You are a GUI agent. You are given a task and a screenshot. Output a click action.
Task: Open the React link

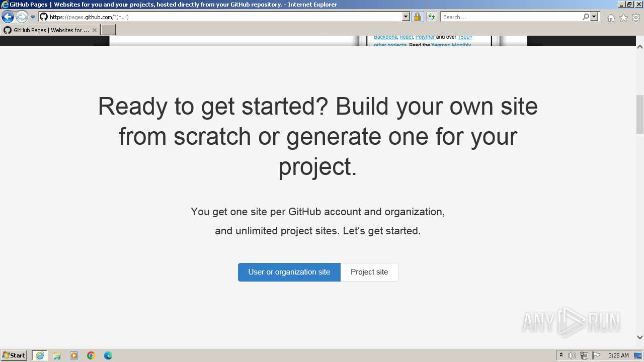[406, 37]
